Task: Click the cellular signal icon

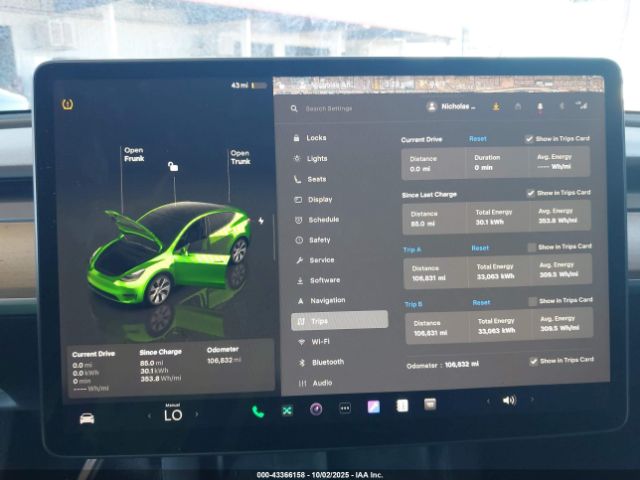Action: (582, 105)
